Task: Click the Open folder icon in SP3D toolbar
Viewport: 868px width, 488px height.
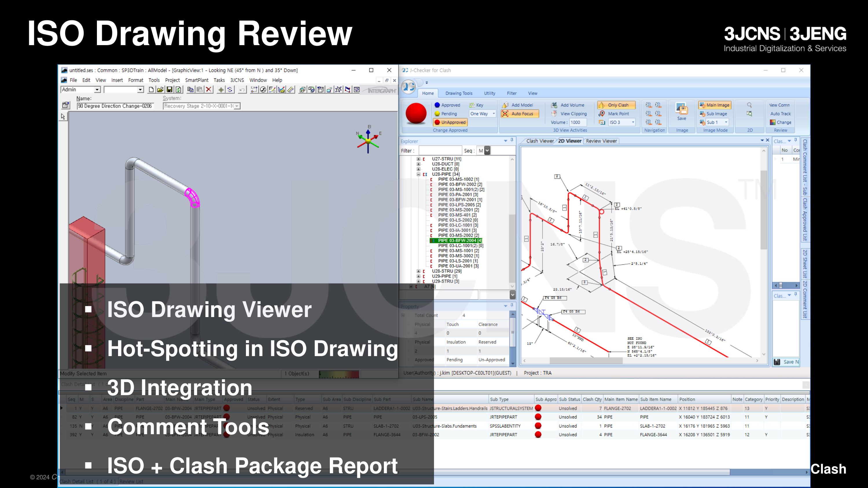Action: (x=160, y=90)
